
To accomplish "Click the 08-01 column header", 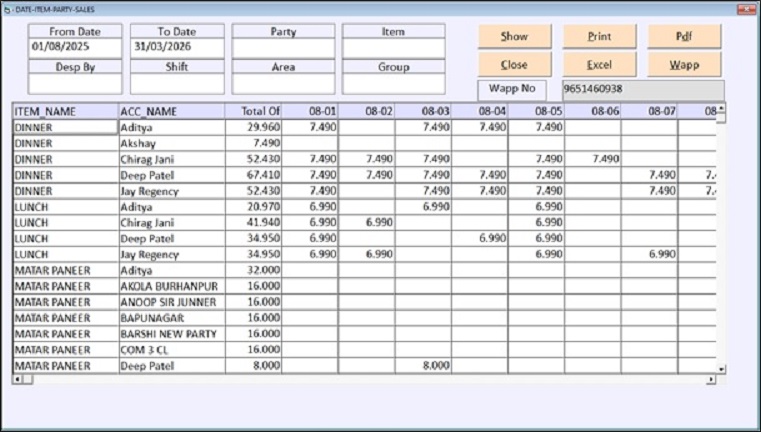I will coord(310,112).
